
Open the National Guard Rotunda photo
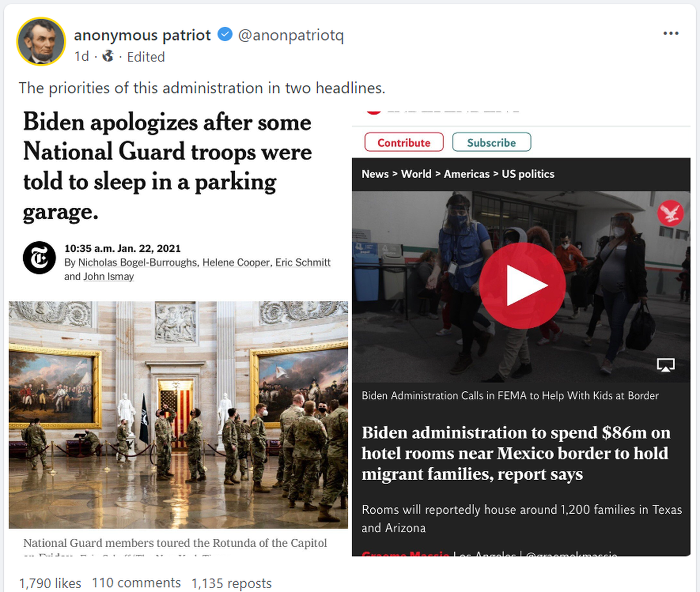(x=178, y=414)
